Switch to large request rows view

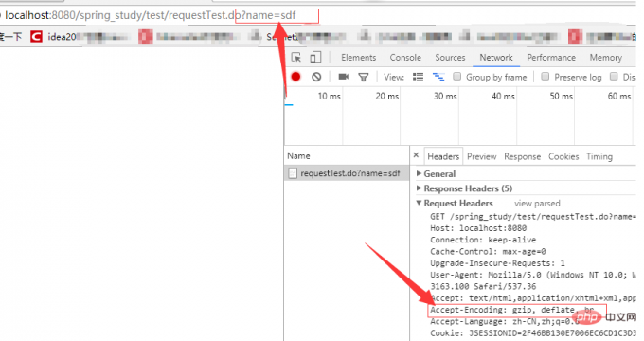[418, 77]
